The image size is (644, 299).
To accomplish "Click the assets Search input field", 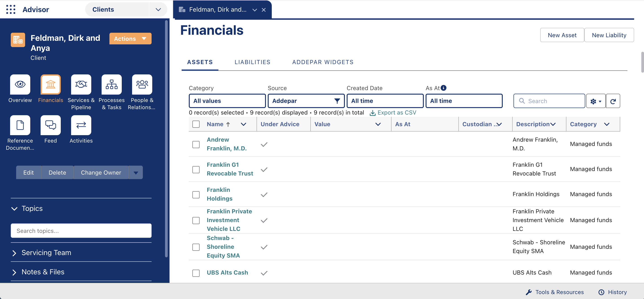I will [x=549, y=101].
